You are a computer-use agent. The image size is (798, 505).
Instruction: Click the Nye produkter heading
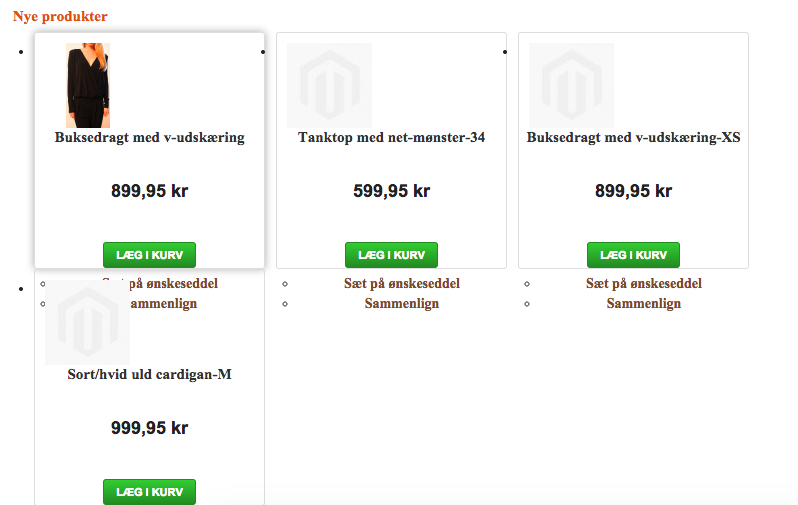point(60,16)
